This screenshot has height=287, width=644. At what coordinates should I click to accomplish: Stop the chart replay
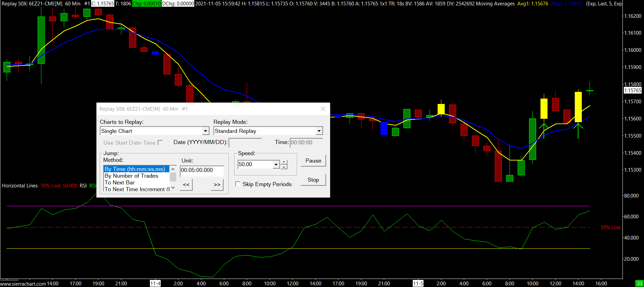pyautogui.click(x=313, y=180)
